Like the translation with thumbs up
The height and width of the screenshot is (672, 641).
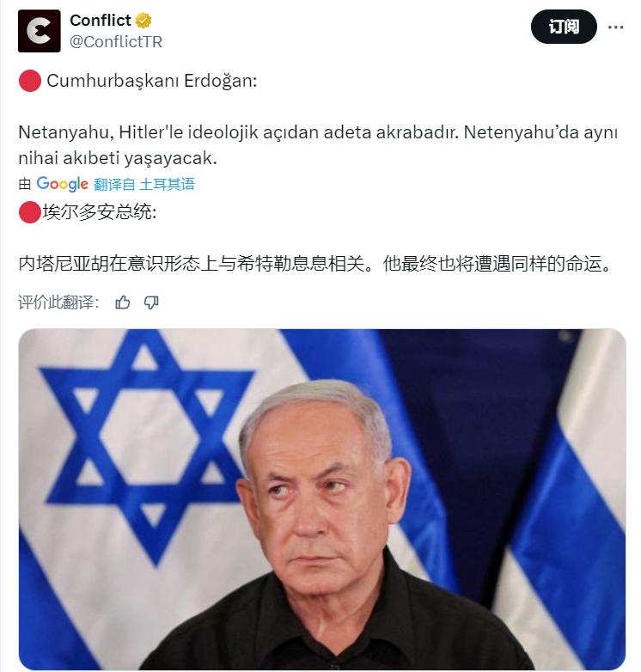click(x=123, y=302)
